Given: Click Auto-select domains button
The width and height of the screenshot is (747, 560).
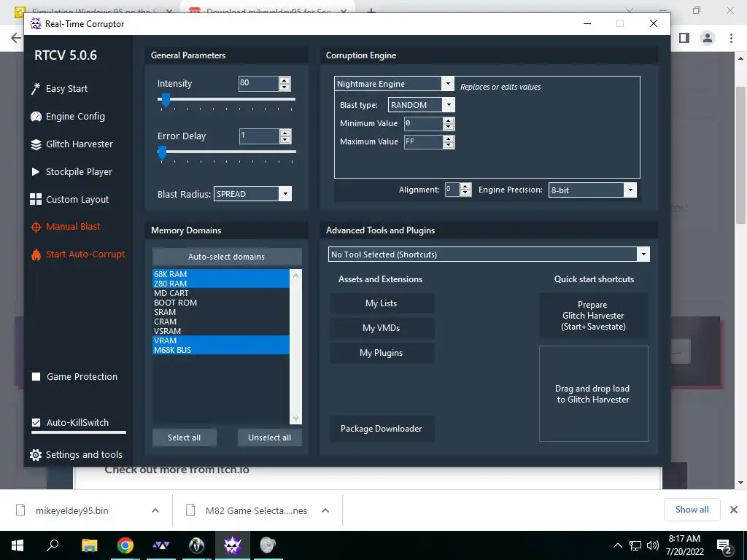Looking at the screenshot, I should (x=227, y=257).
